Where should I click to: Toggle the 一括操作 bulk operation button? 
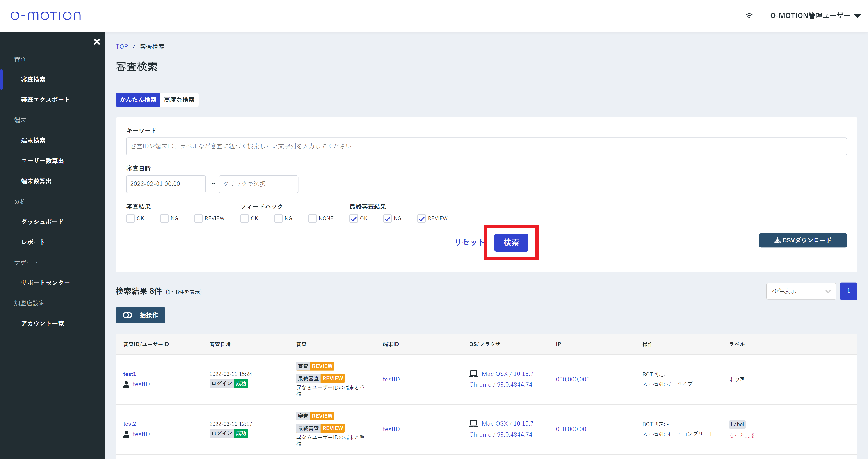pos(140,315)
